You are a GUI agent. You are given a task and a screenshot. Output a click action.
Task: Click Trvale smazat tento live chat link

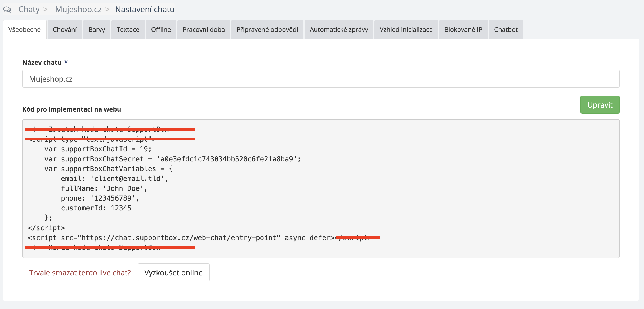(x=80, y=273)
